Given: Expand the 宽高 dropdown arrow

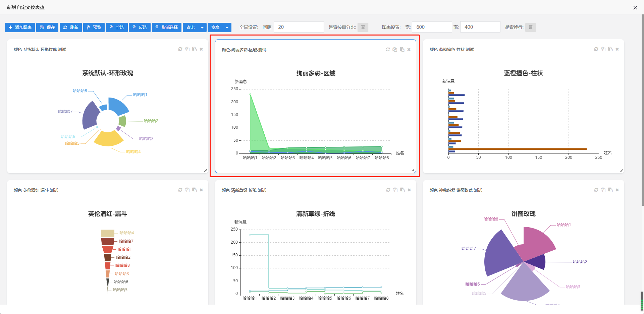Looking at the screenshot, I should pyautogui.click(x=227, y=27).
